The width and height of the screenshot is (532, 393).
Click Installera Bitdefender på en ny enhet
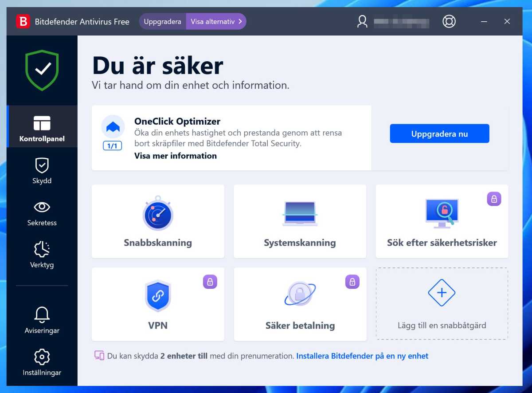pyautogui.click(x=362, y=356)
